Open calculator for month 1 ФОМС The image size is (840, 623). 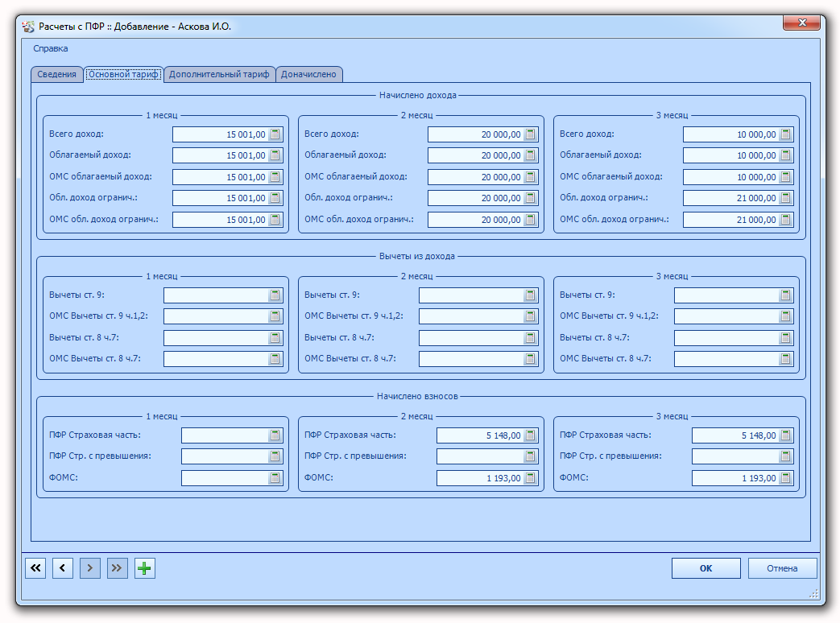click(275, 478)
